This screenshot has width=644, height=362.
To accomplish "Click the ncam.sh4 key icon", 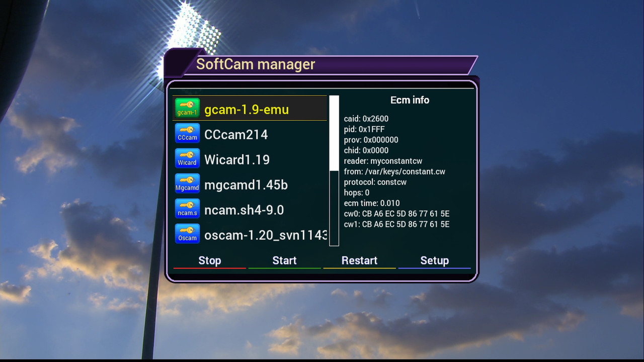I will click(x=187, y=209).
